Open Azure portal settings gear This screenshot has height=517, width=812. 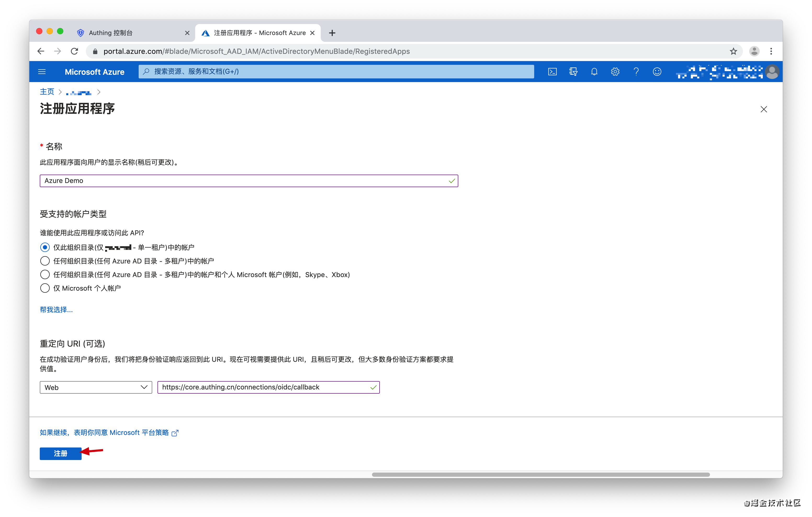615,71
